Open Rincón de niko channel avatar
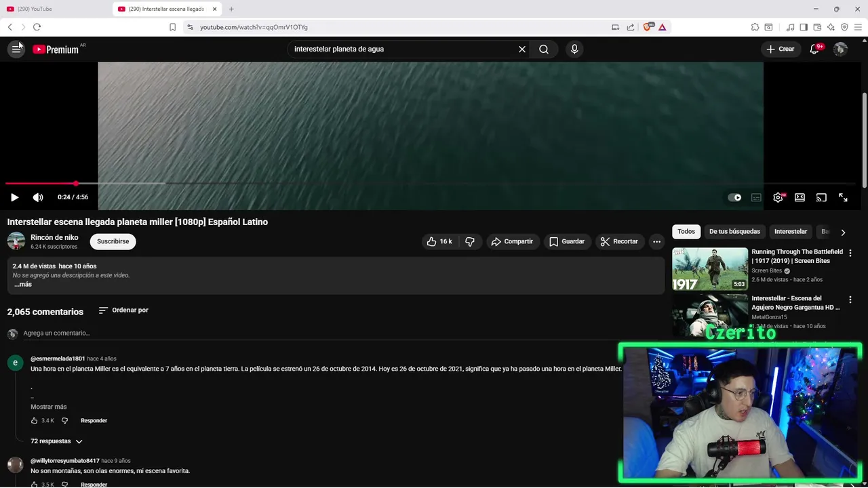 16,241
